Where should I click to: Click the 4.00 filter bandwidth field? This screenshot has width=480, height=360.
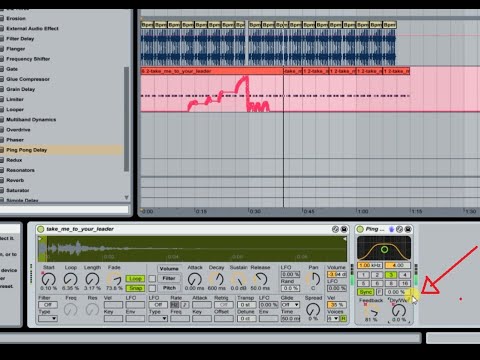click(398, 265)
